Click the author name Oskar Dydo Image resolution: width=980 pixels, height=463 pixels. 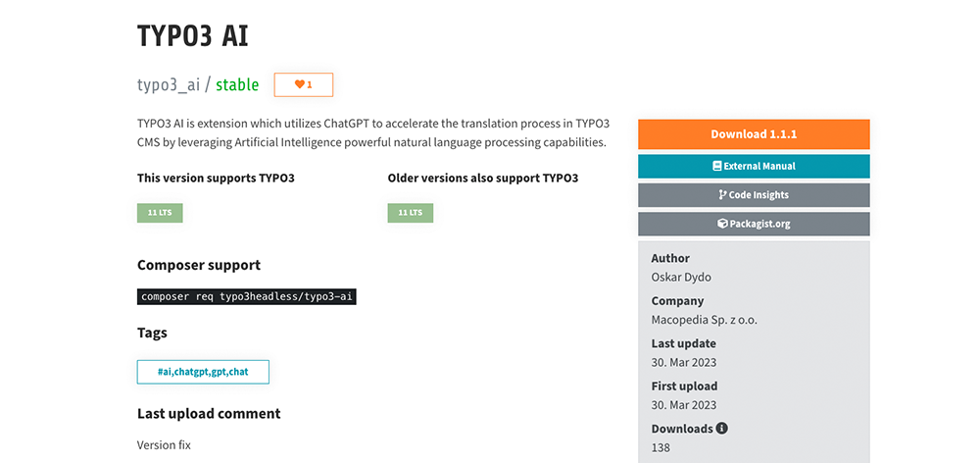tap(680, 277)
